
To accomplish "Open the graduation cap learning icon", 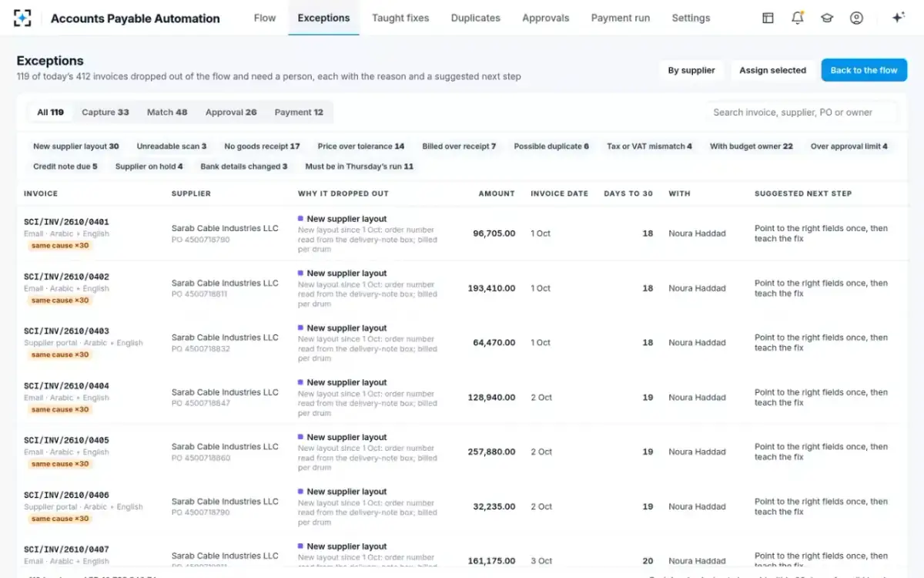I will coord(827,18).
